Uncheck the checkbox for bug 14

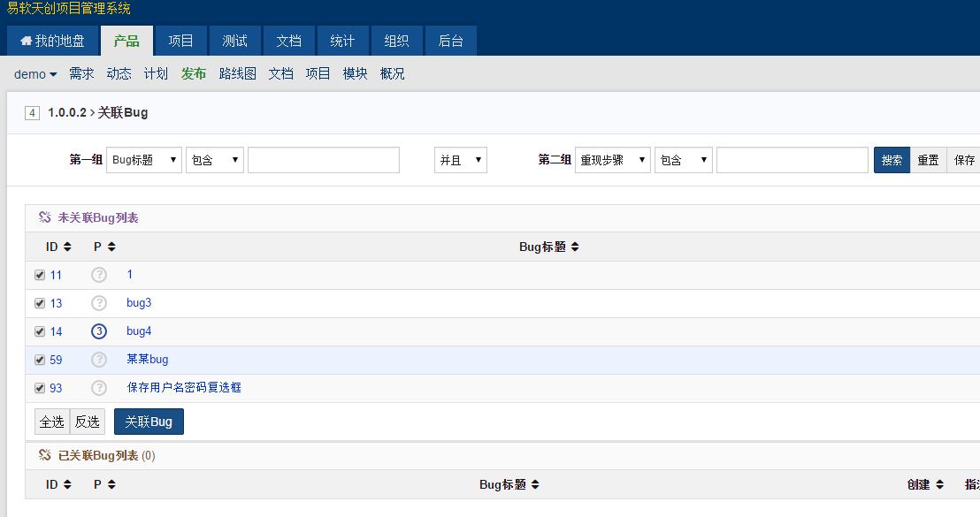click(x=40, y=331)
